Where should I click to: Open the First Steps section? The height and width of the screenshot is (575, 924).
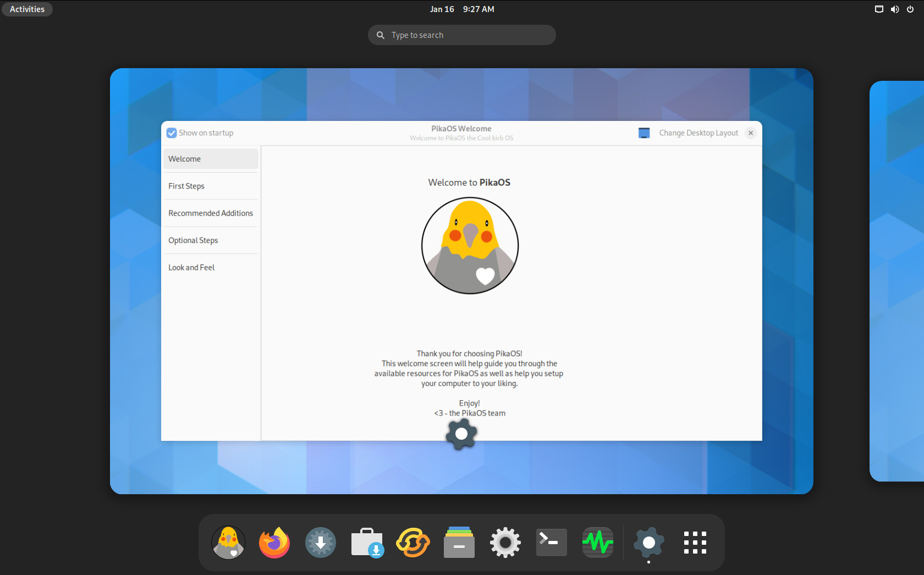click(211, 186)
